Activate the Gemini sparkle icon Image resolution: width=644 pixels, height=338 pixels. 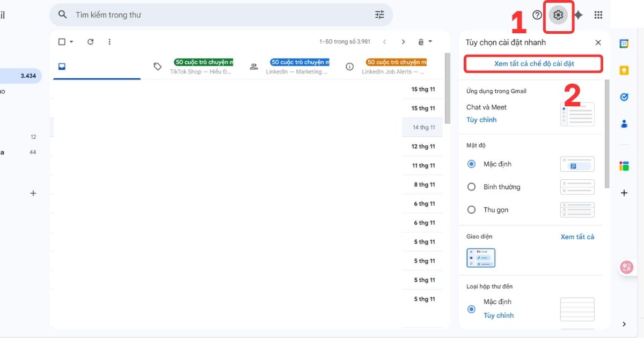pyautogui.click(x=579, y=14)
